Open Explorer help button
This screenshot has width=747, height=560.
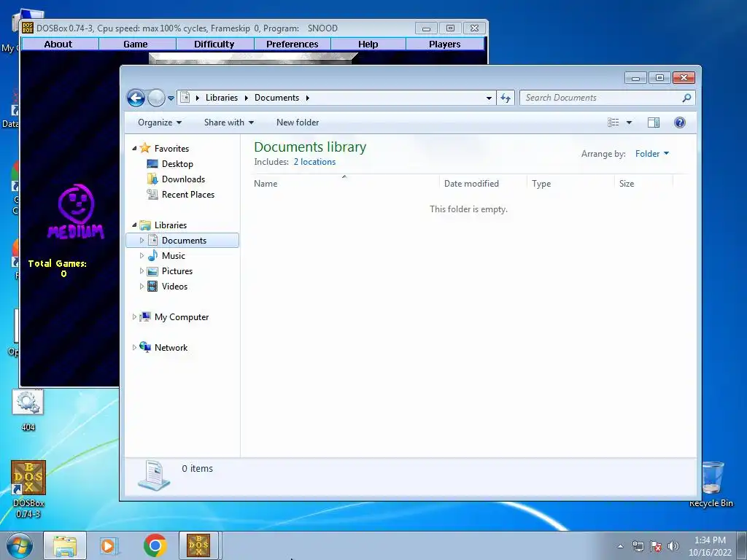(680, 122)
